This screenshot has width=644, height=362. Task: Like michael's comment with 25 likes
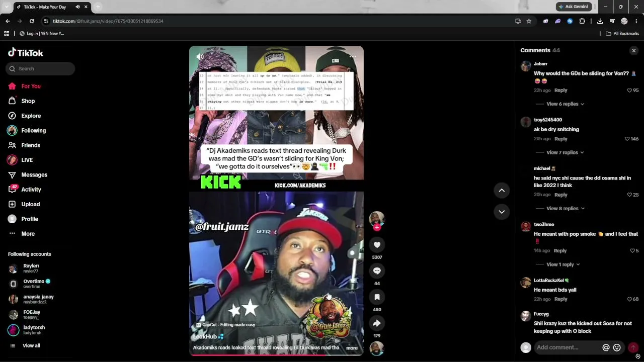[629, 195]
